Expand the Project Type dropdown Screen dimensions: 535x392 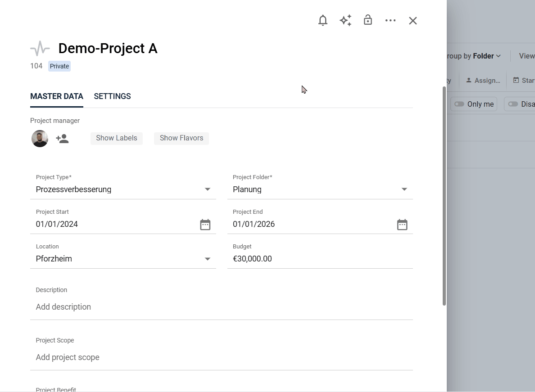pyautogui.click(x=208, y=189)
